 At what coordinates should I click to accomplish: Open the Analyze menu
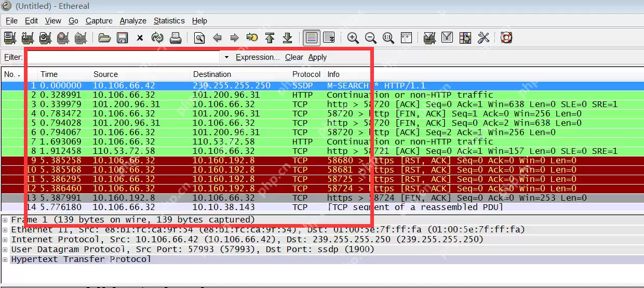pos(133,21)
